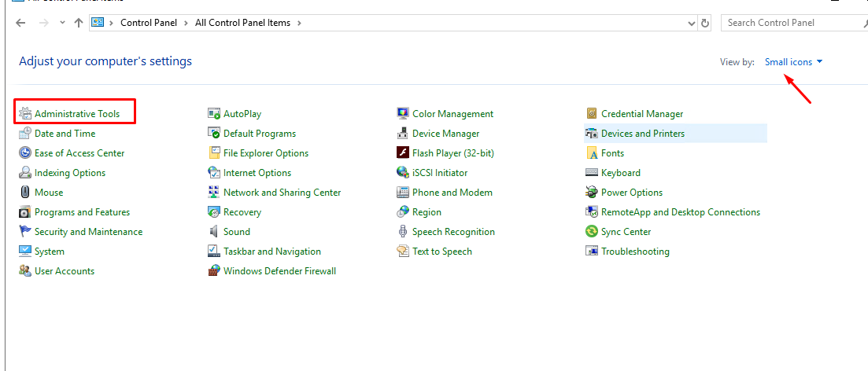868x371 pixels.
Task: Expand chevron before Control Panel breadcrumb
Action: (112, 23)
